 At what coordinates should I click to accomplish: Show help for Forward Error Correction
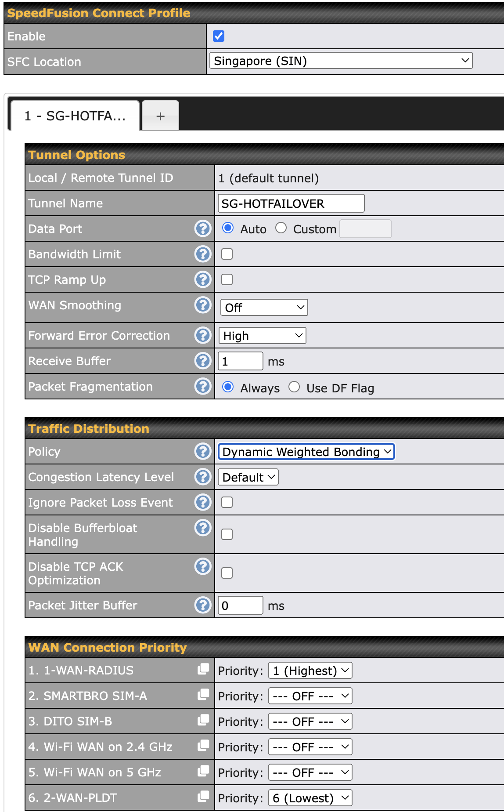pyautogui.click(x=203, y=335)
